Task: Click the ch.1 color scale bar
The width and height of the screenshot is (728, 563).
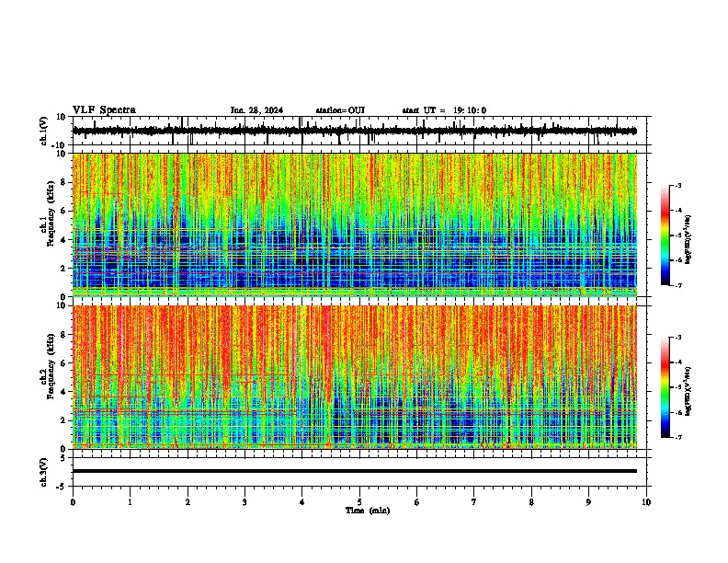Action: [665, 236]
